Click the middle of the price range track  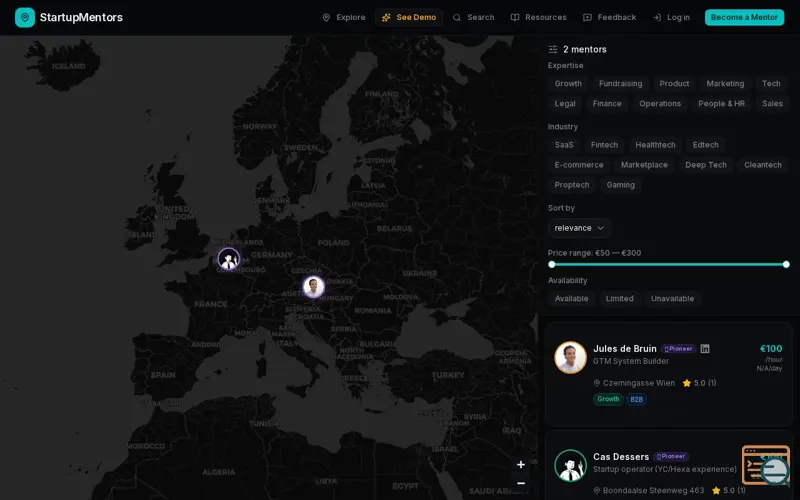click(x=669, y=264)
